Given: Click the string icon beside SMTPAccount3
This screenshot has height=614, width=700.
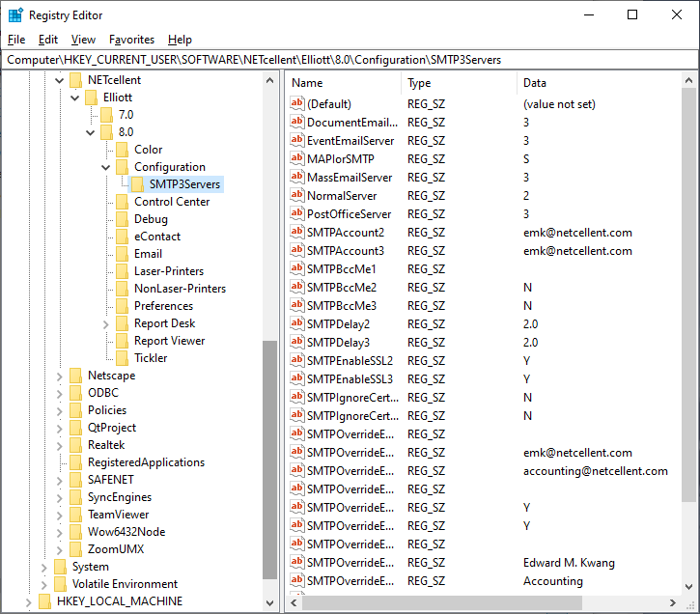Looking at the screenshot, I should coord(296,250).
